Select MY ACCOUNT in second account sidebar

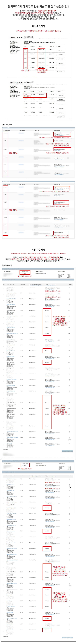(x=13, y=86)
